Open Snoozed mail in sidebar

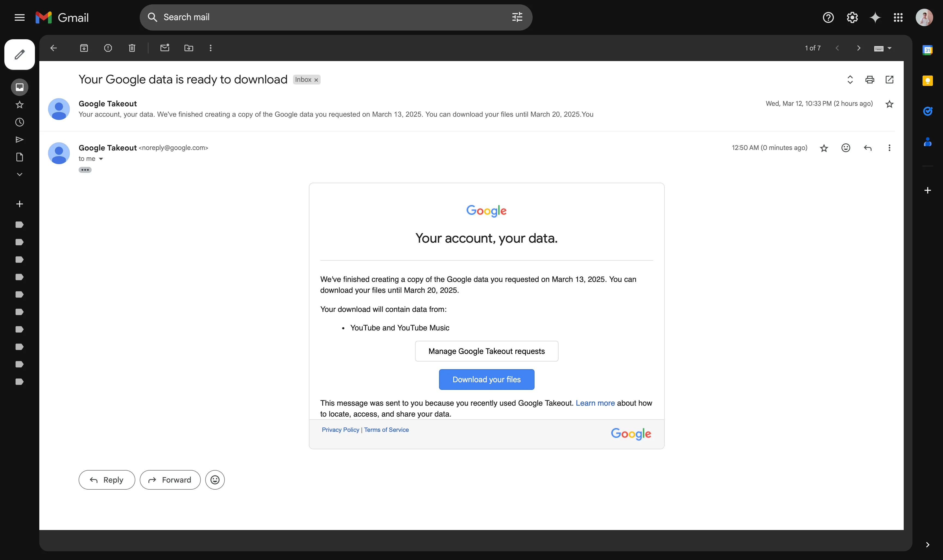click(20, 122)
